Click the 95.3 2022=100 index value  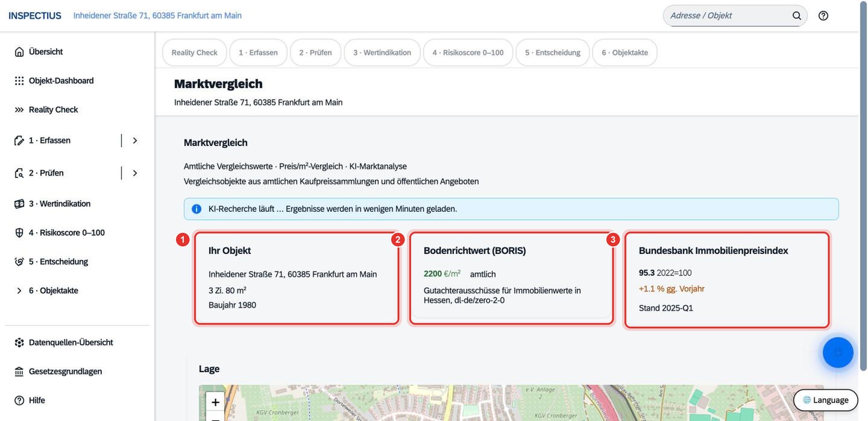point(665,273)
